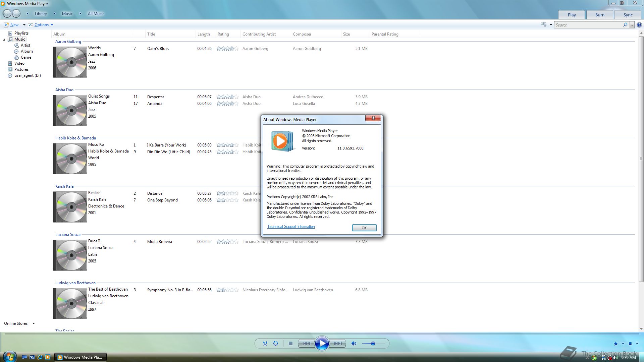The image size is (644, 362).
Task: Toggle shuffle mode
Action: pyautogui.click(x=265, y=344)
